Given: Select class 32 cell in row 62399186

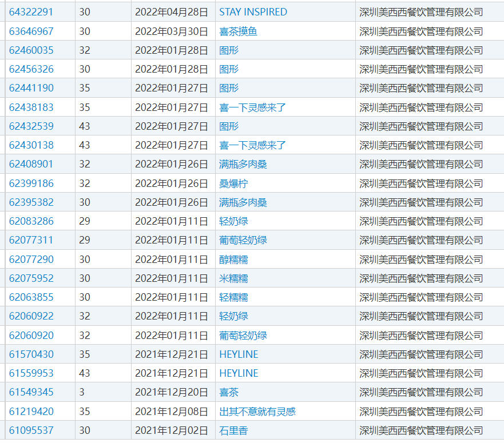Looking at the screenshot, I should click(x=103, y=183).
